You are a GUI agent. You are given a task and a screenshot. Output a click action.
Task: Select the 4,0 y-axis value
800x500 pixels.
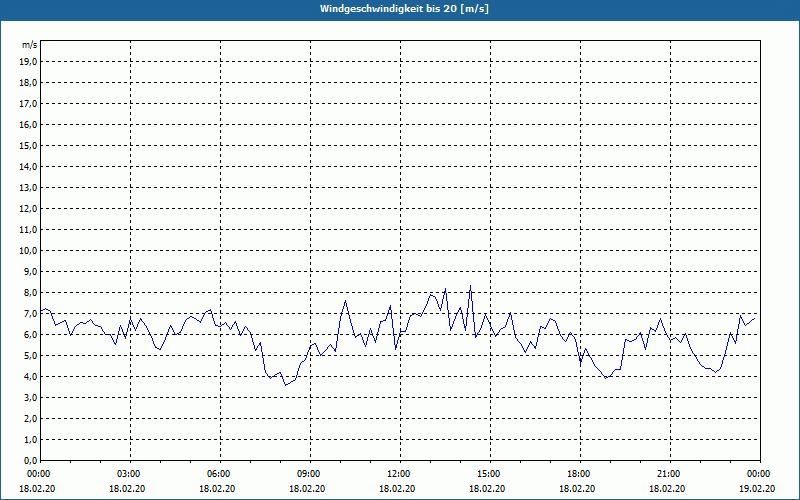[31, 377]
